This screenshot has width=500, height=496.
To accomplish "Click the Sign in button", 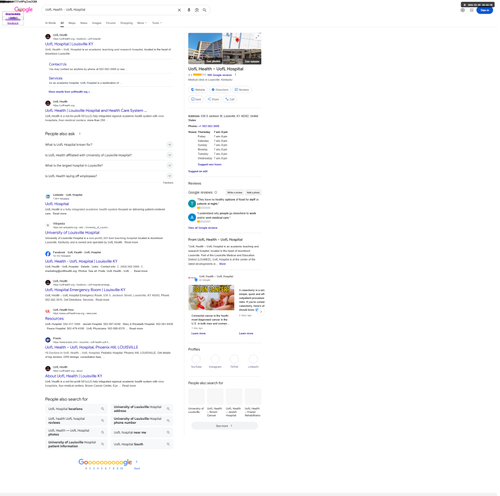I will (x=485, y=10).
